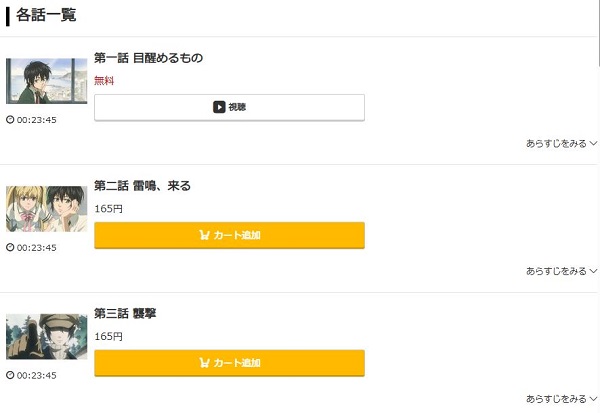
Task: Click the title 第二話 雷鳴、来る
Action: 142,186
